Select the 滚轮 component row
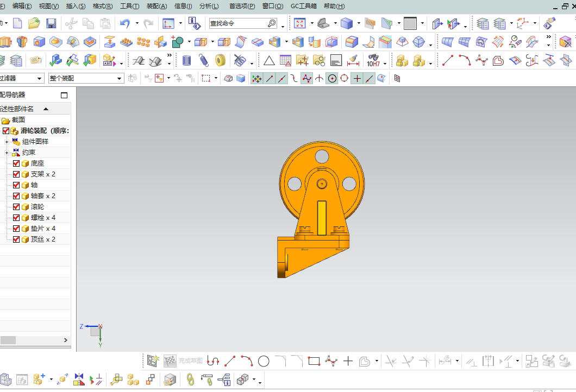The image size is (576, 392). (x=35, y=207)
